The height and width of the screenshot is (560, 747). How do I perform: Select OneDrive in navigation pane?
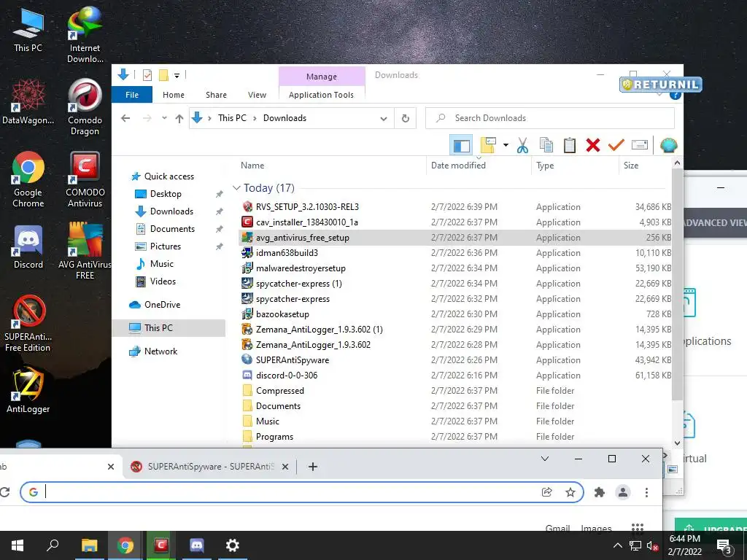coord(162,305)
